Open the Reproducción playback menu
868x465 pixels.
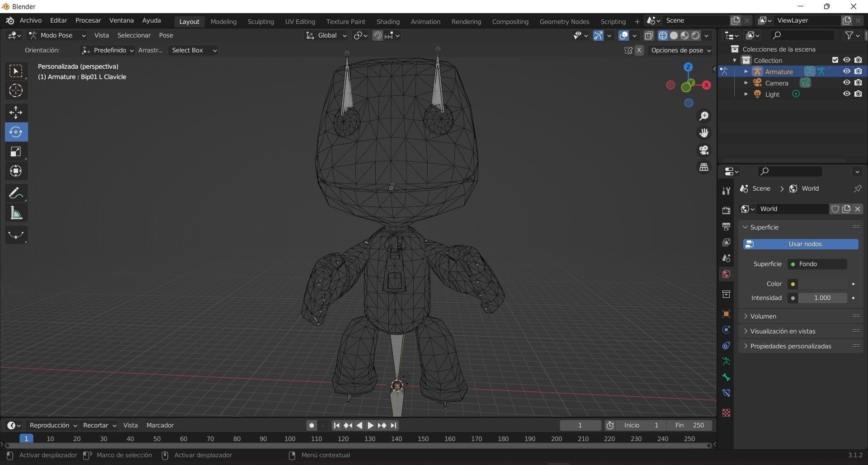coord(52,425)
